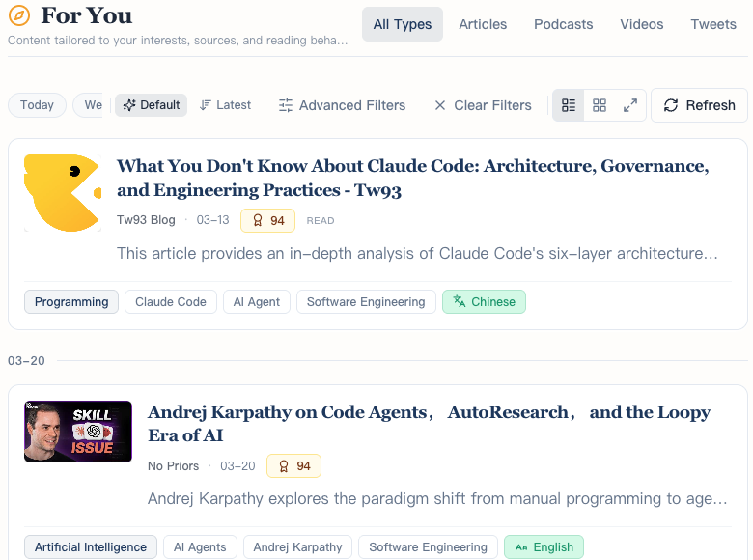753x560 pixels.
Task: Click the expand fullscreen arrows icon
Action: click(x=630, y=105)
